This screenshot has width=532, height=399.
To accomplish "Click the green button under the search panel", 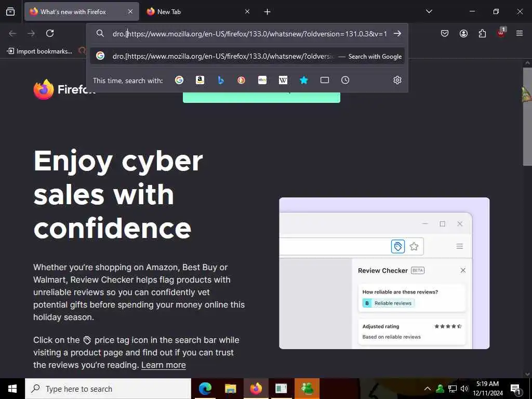I will 261,97.
